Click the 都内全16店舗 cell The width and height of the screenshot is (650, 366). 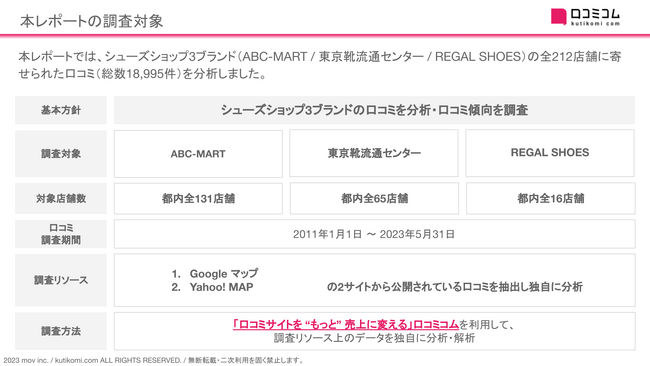point(551,199)
